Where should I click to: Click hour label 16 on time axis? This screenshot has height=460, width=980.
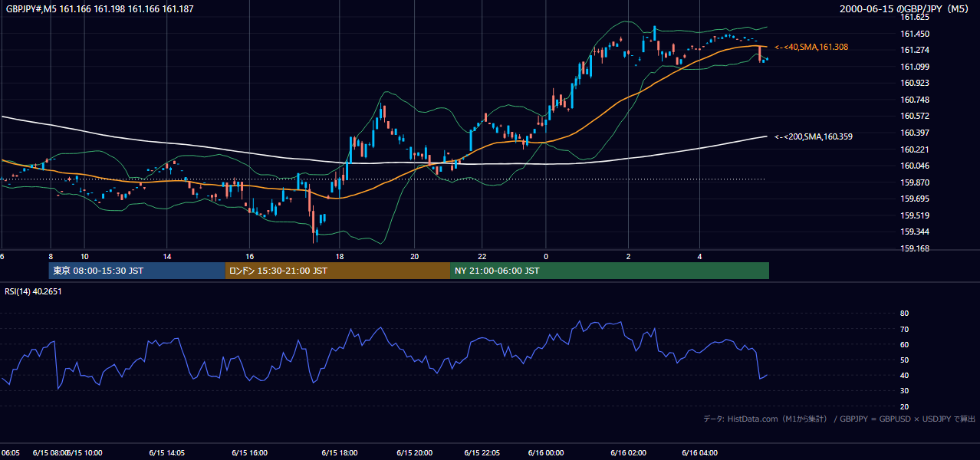[249, 256]
